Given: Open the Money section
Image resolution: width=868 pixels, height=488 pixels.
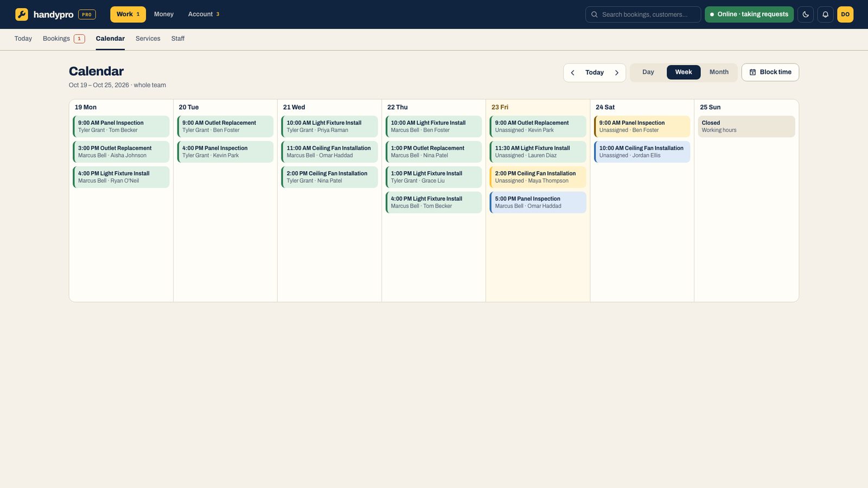Looking at the screenshot, I should pos(164,14).
